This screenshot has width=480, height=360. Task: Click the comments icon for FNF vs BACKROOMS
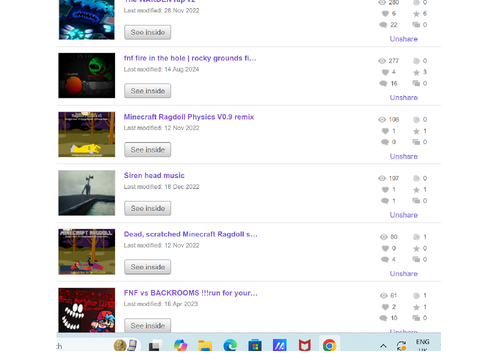383,318
